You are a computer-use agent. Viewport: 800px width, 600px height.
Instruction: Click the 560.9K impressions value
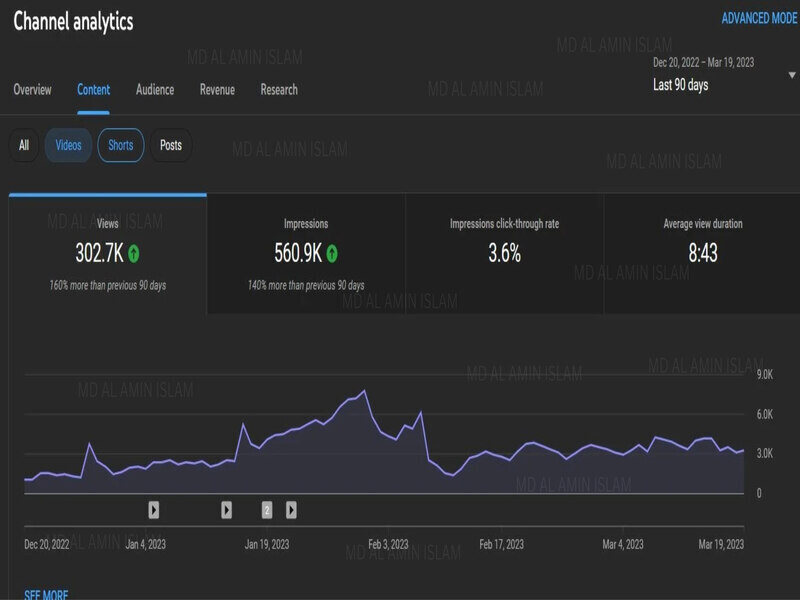(x=298, y=253)
